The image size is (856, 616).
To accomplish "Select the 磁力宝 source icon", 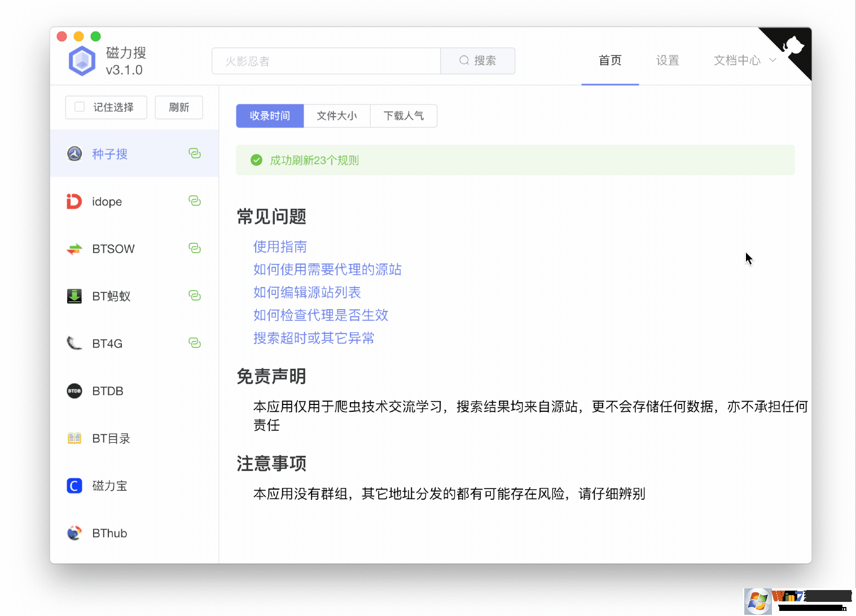I will pyautogui.click(x=74, y=486).
